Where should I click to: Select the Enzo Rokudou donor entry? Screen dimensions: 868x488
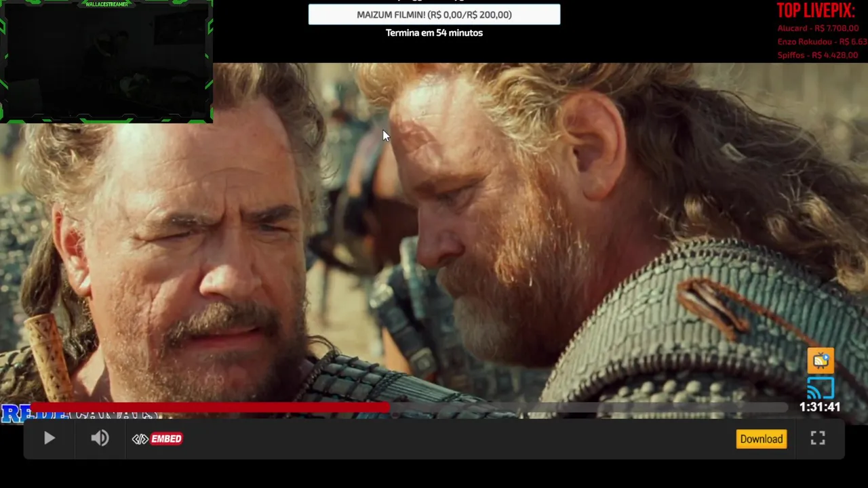point(822,42)
